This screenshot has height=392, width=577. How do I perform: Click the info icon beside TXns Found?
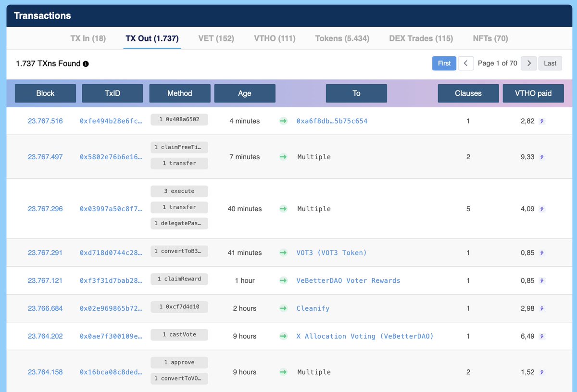pyautogui.click(x=86, y=63)
